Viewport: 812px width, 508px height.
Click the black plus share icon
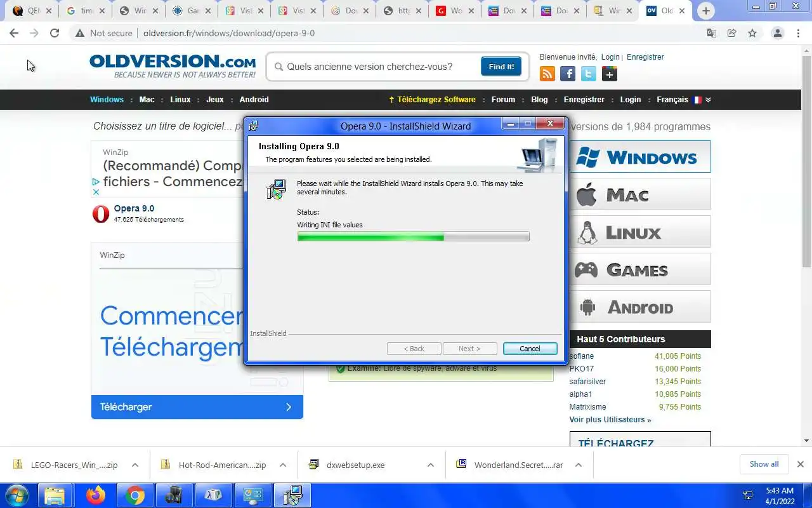609,74
